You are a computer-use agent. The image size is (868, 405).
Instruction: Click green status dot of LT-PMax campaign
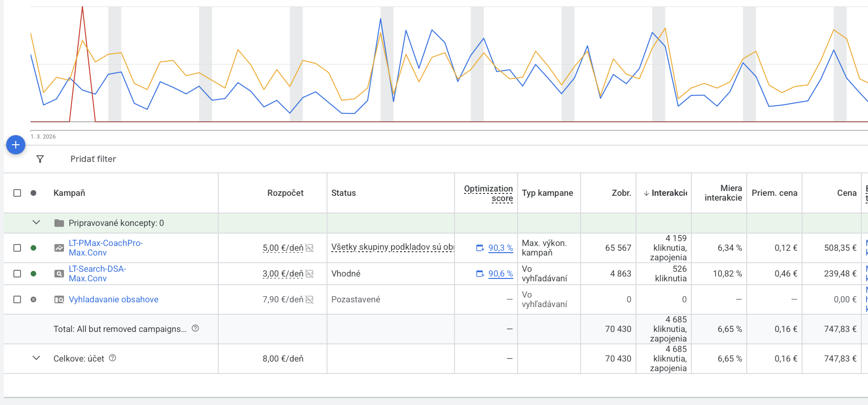[33, 248]
